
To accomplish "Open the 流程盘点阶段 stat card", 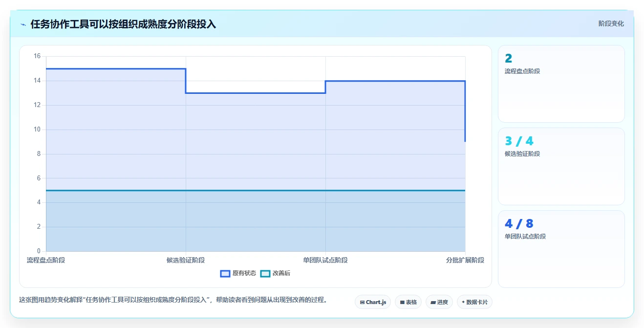I will click(561, 84).
